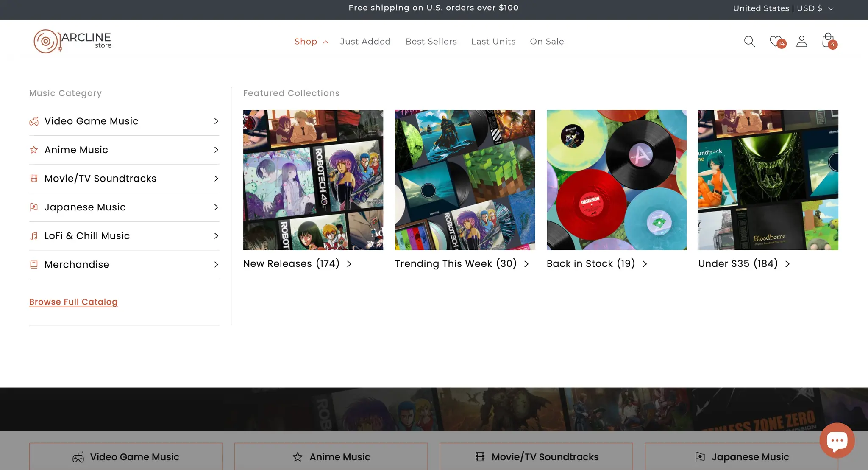
Task: Select Japanese Music category label in menu
Action: pos(85,207)
